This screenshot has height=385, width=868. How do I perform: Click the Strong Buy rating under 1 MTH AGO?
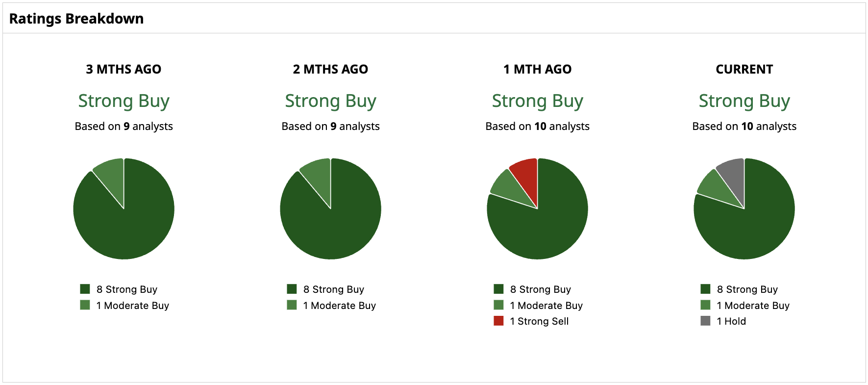coord(537,101)
